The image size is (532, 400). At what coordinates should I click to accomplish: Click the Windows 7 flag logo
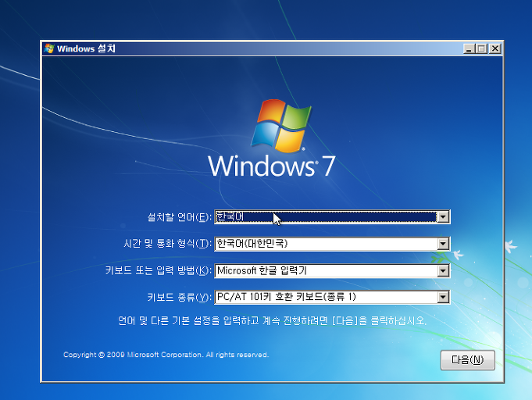(x=281, y=126)
